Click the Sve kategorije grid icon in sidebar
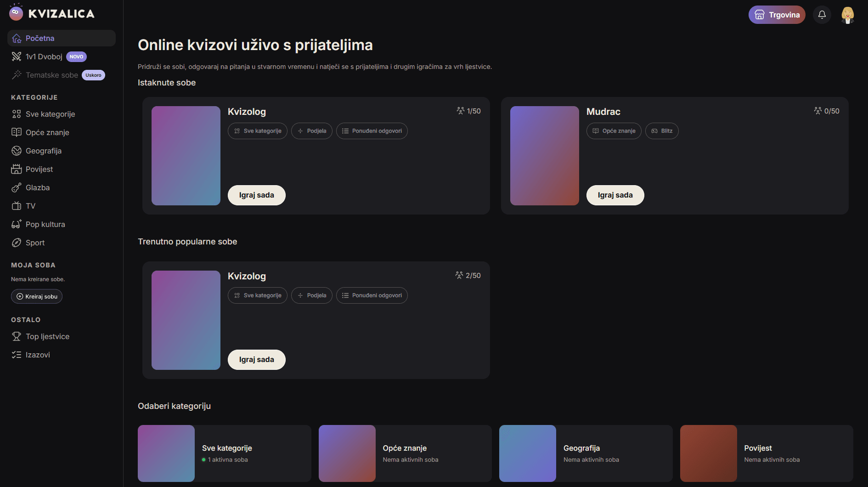 click(17, 114)
